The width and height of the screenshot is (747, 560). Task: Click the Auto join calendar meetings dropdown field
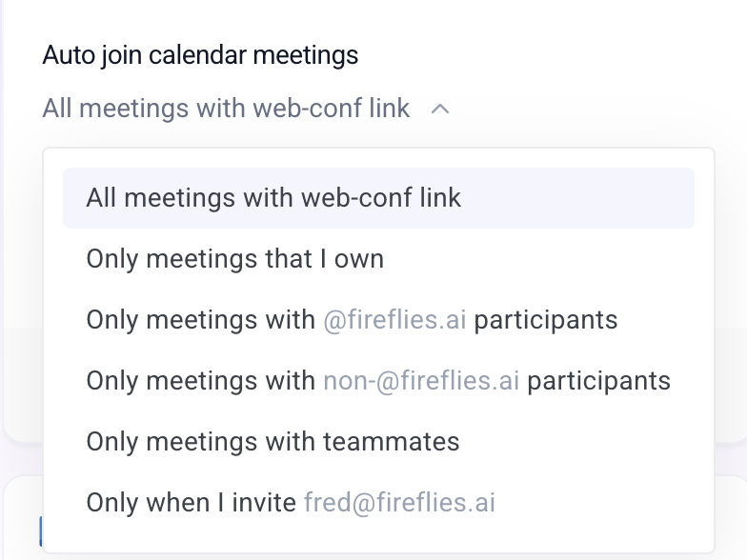[227, 109]
